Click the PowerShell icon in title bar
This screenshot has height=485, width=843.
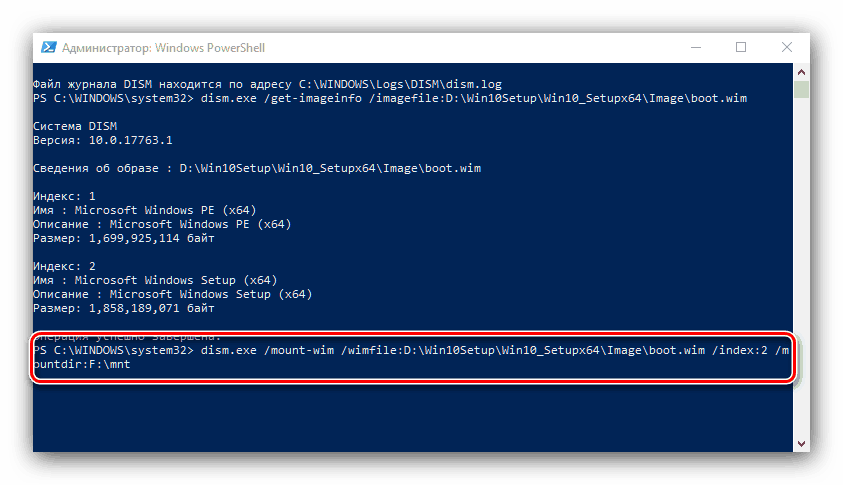pos(47,47)
